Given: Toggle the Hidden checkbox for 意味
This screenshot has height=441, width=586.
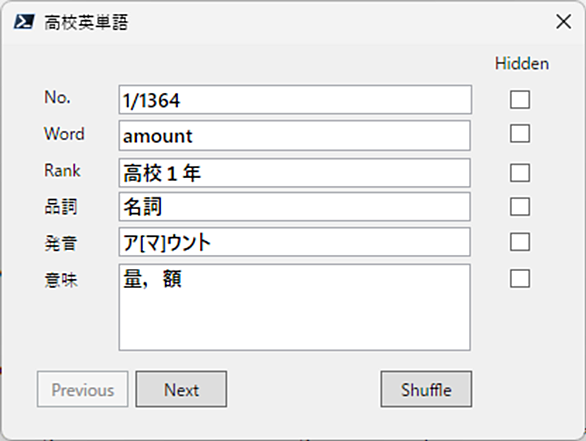Looking at the screenshot, I should click(x=520, y=278).
